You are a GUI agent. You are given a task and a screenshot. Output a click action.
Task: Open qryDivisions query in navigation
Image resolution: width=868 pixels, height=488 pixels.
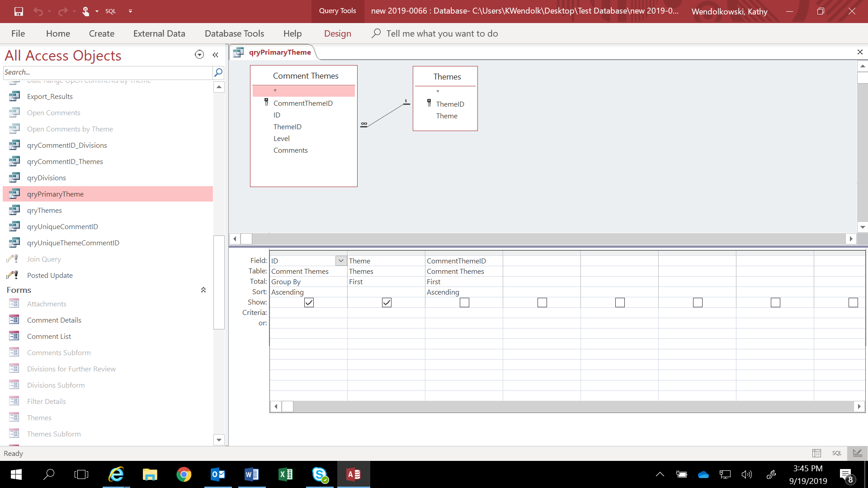point(47,178)
